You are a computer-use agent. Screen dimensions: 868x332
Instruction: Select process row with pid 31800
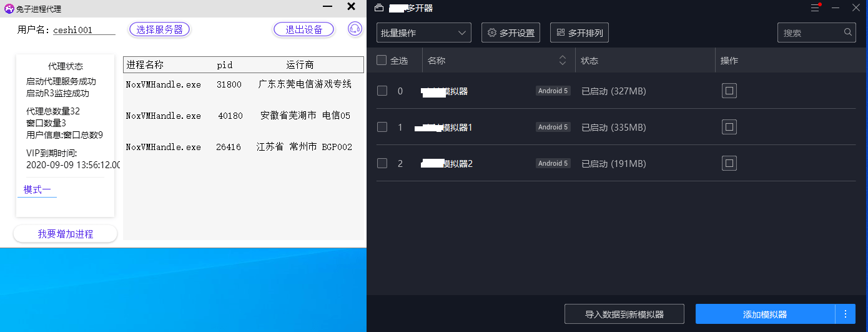tap(243, 84)
